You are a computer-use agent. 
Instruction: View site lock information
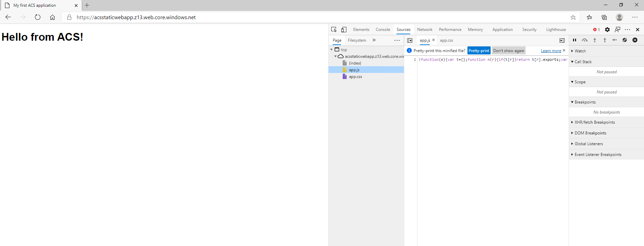tap(69, 17)
